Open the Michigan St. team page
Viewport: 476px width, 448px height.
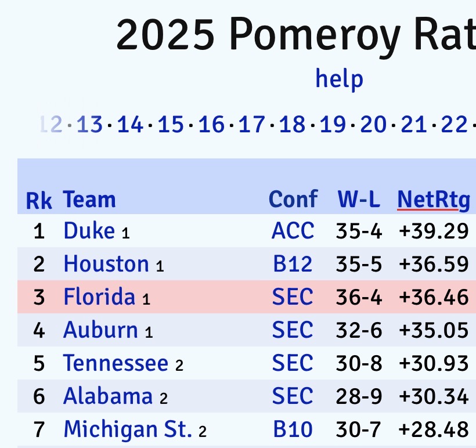[x=127, y=429]
